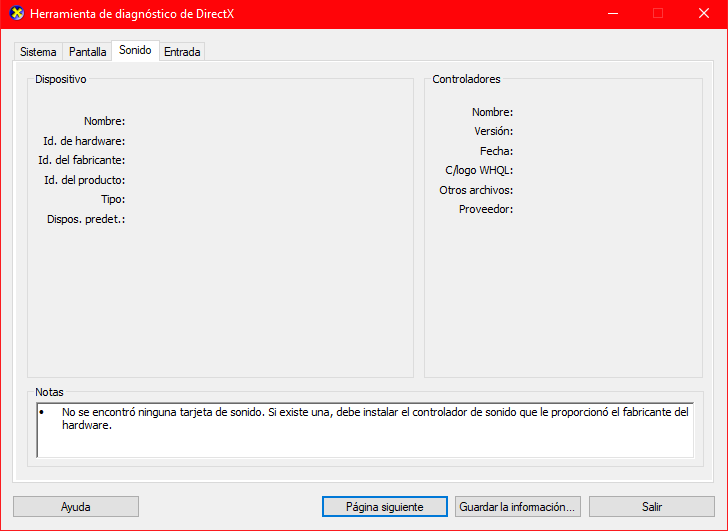Click the 'C/logo WHQL:' label
Screen dimensions: 728x531
pyautogui.click(x=479, y=170)
